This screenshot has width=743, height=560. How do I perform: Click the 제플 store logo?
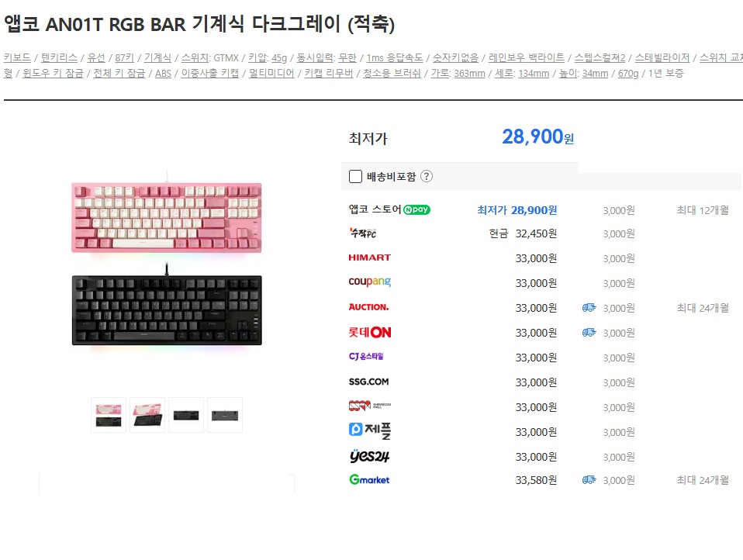pyautogui.click(x=370, y=430)
